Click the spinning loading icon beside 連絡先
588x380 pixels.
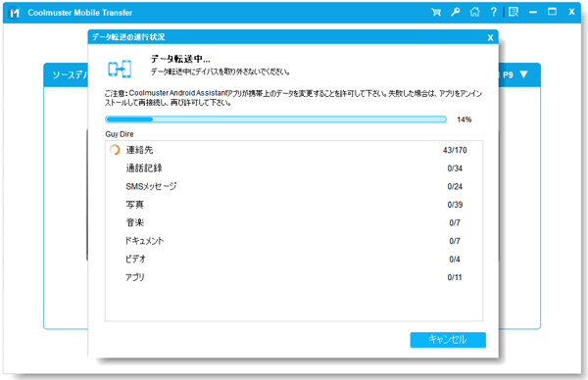(115, 150)
